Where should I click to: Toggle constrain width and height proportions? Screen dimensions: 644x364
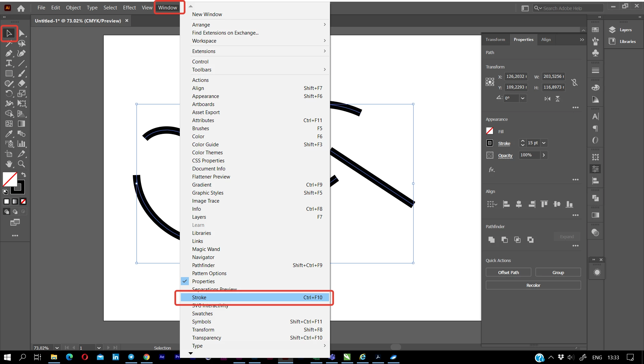[x=575, y=82]
